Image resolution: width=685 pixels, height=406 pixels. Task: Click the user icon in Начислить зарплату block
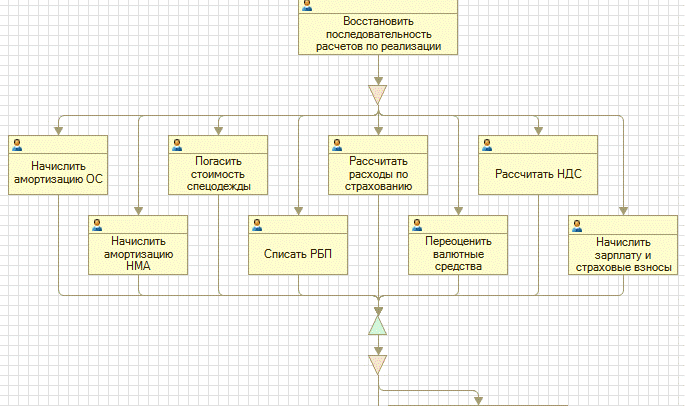[577, 226]
